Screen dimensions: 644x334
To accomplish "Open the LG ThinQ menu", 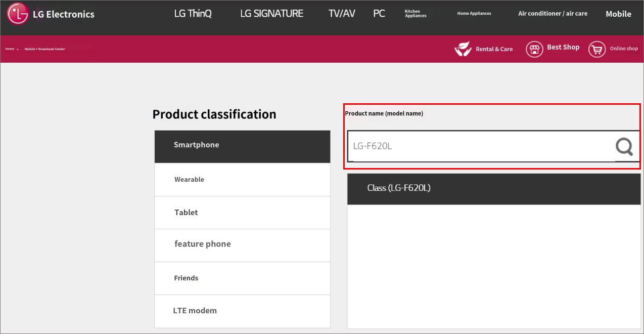I will click(193, 14).
